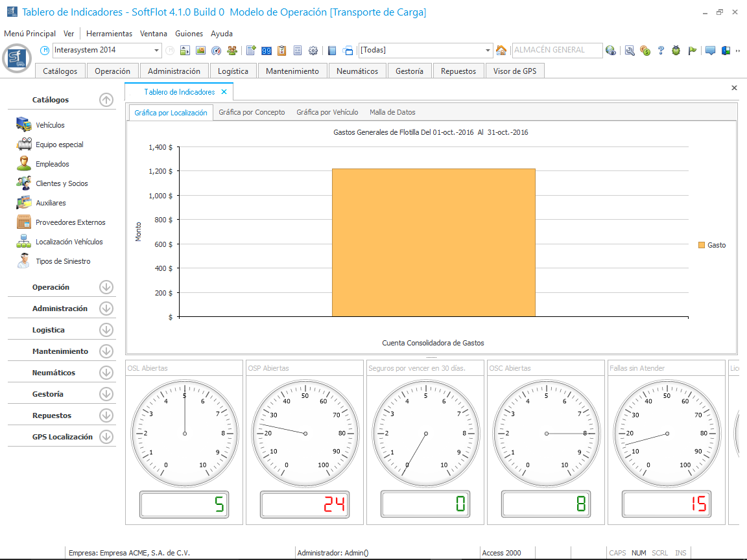Click the settings gear toolbar icon

click(x=313, y=51)
